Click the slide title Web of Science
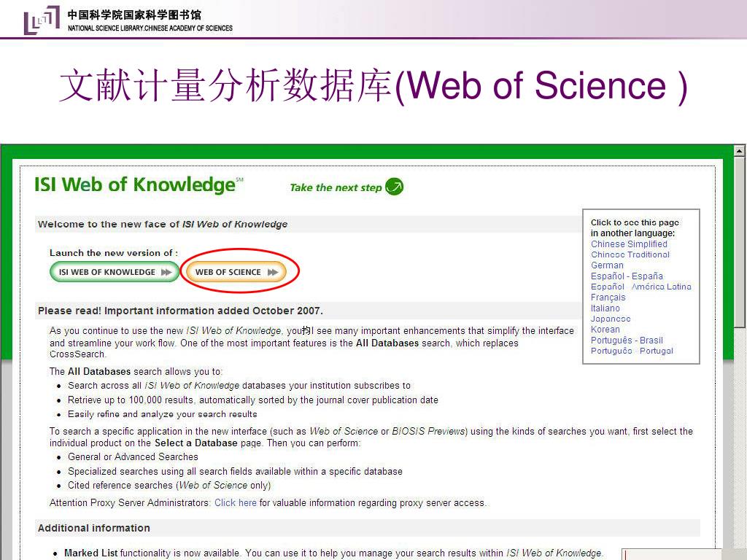This screenshot has height=560, width=747. coord(373,86)
